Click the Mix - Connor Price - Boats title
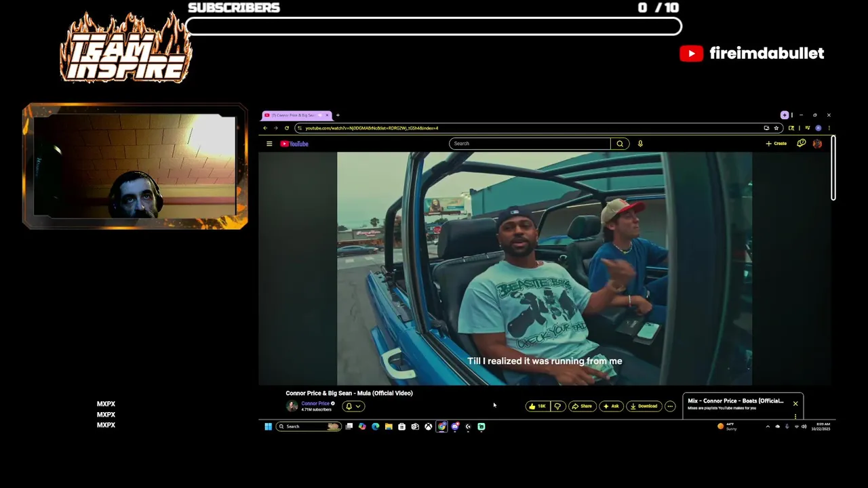Image resolution: width=868 pixels, height=488 pixels. click(735, 401)
